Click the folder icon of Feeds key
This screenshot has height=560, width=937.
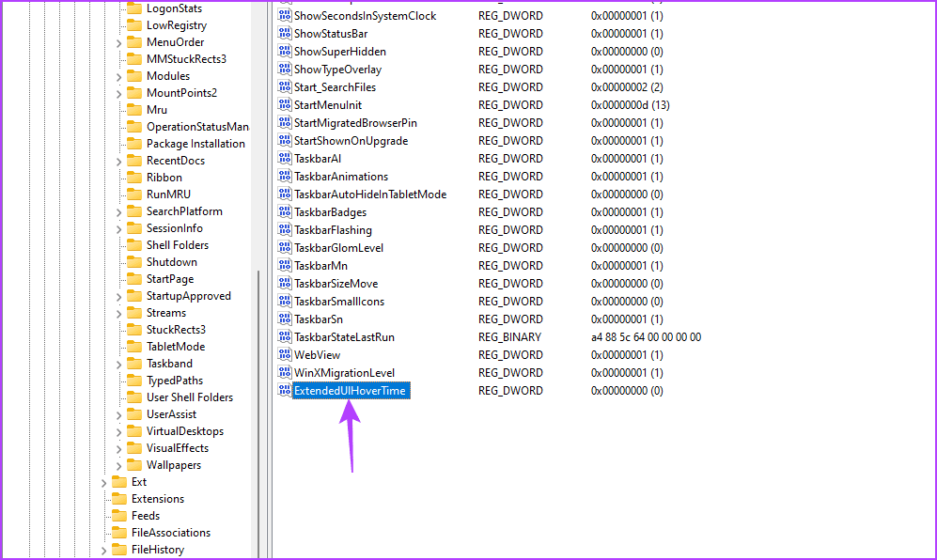coord(119,516)
